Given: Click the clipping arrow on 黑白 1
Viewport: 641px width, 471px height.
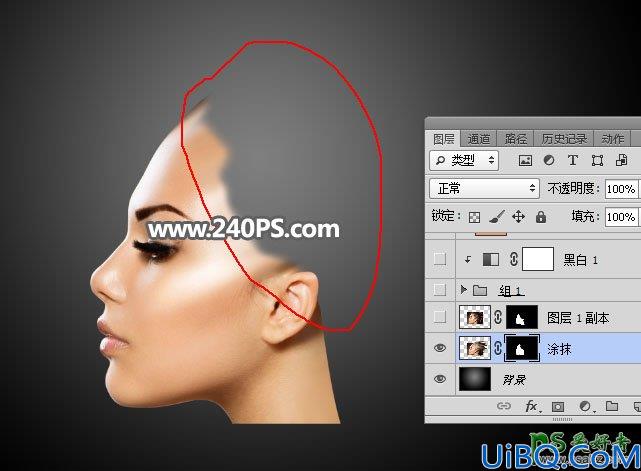Looking at the screenshot, I should 468,259.
